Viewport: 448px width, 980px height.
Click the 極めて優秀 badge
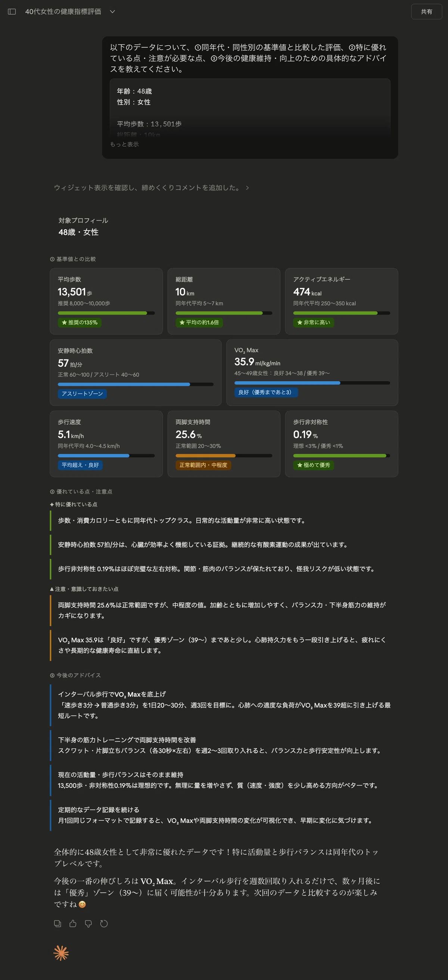pos(314,465)
